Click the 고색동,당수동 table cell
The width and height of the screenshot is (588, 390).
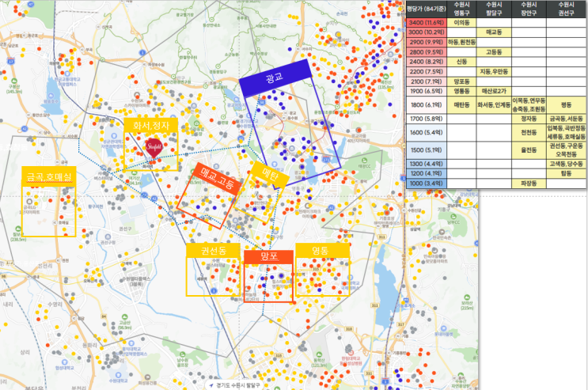(x=567, y=164)
